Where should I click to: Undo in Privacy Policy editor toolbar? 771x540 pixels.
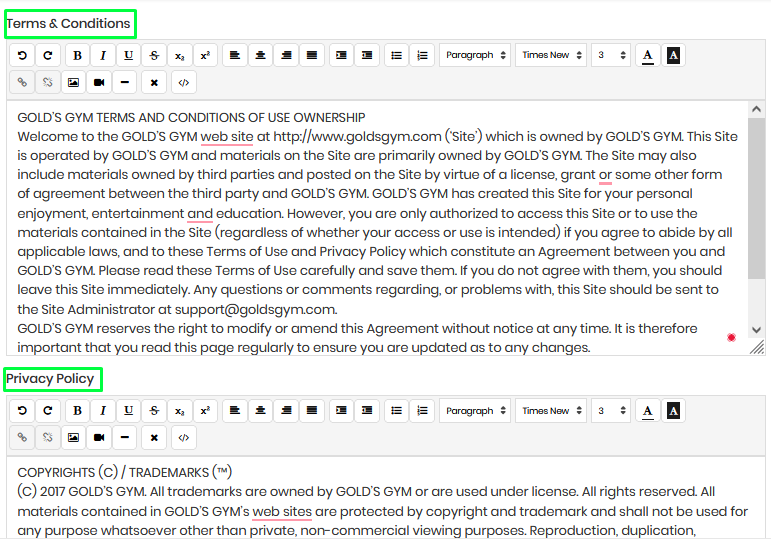[22, 411]
